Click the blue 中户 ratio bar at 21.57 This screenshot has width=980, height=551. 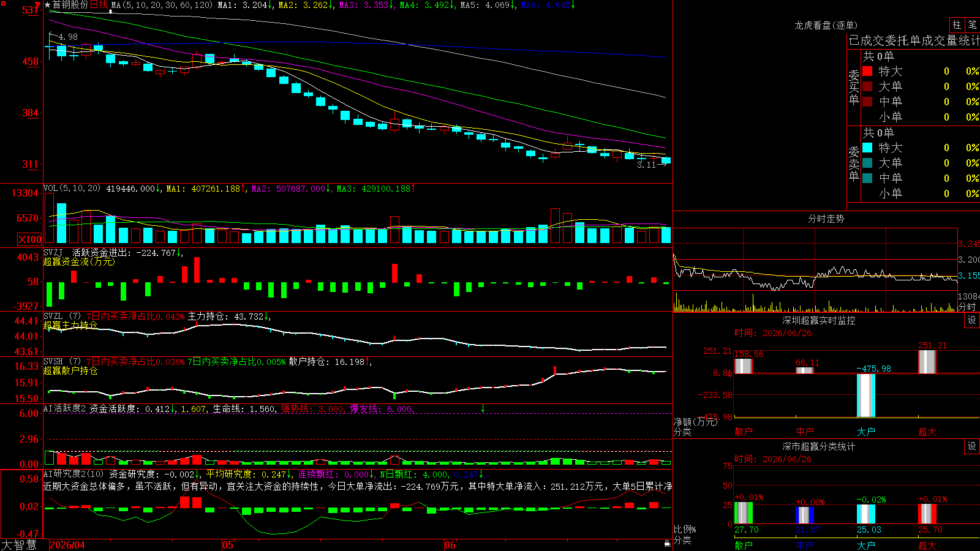(x=805, y=515)
